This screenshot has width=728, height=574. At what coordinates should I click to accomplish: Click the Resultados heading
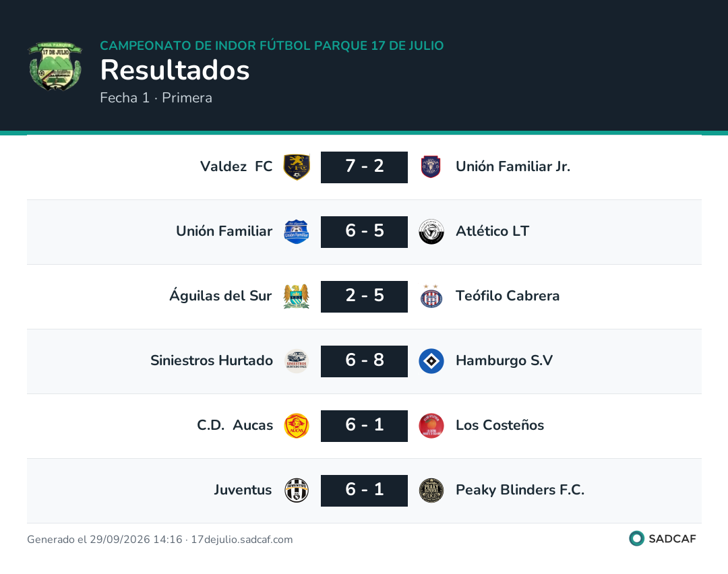(175, 70)
